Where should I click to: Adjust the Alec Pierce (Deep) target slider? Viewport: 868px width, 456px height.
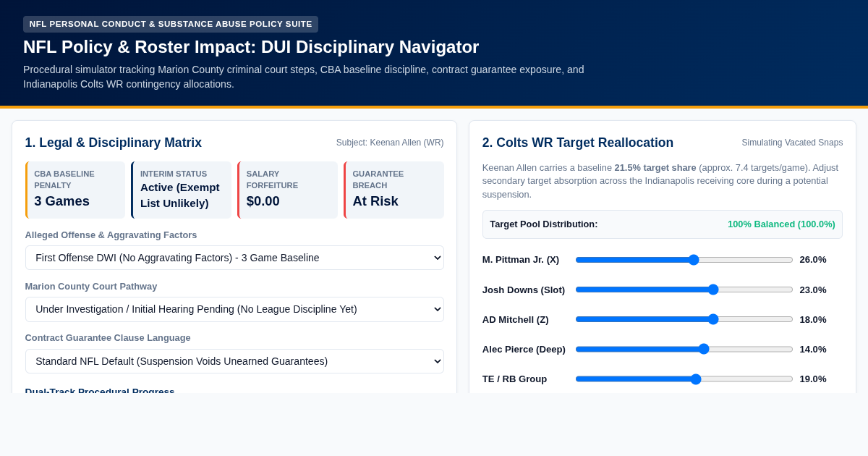pyautogui.click(x=684, y=349)
